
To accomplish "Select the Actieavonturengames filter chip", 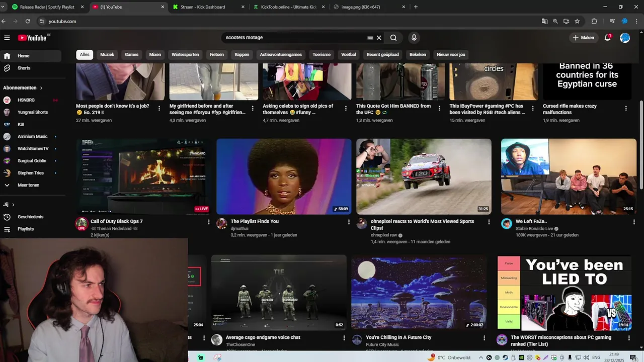I will coord(281,54).
